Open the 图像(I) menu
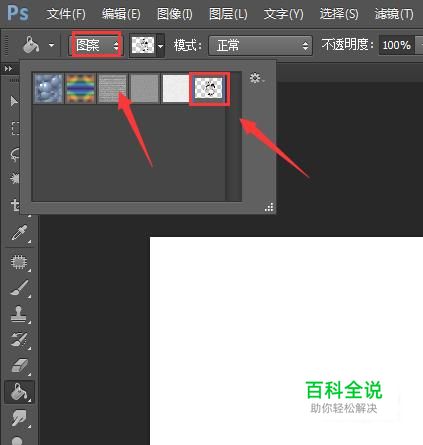The image size is (423, 445). pyautogui.click(x=175, y=14)
